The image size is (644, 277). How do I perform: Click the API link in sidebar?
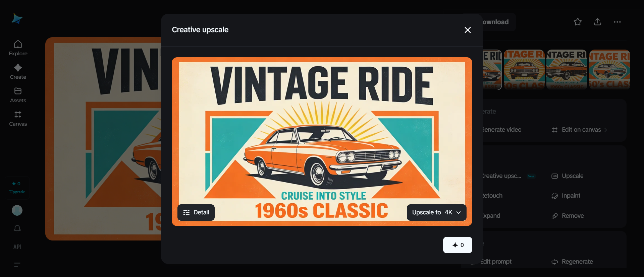point(17,247)
